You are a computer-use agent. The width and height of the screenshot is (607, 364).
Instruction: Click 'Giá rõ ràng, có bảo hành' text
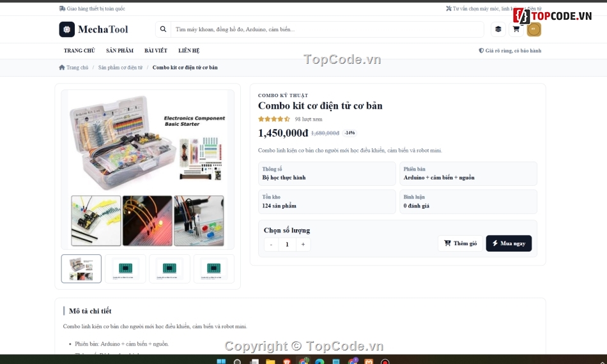coord(513,50)
